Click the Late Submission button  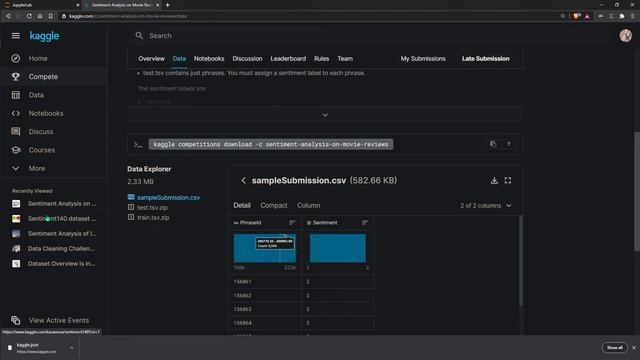(485, 59)
